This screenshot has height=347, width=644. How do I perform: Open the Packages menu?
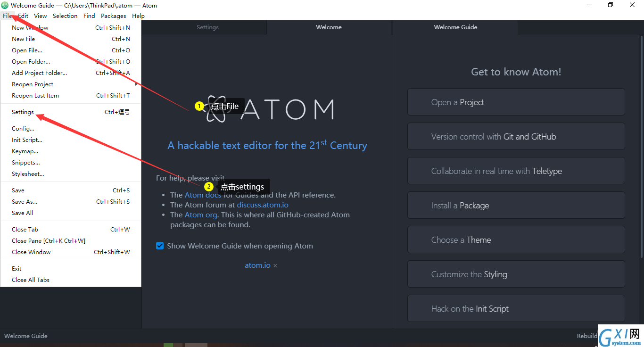coord(114,16)
